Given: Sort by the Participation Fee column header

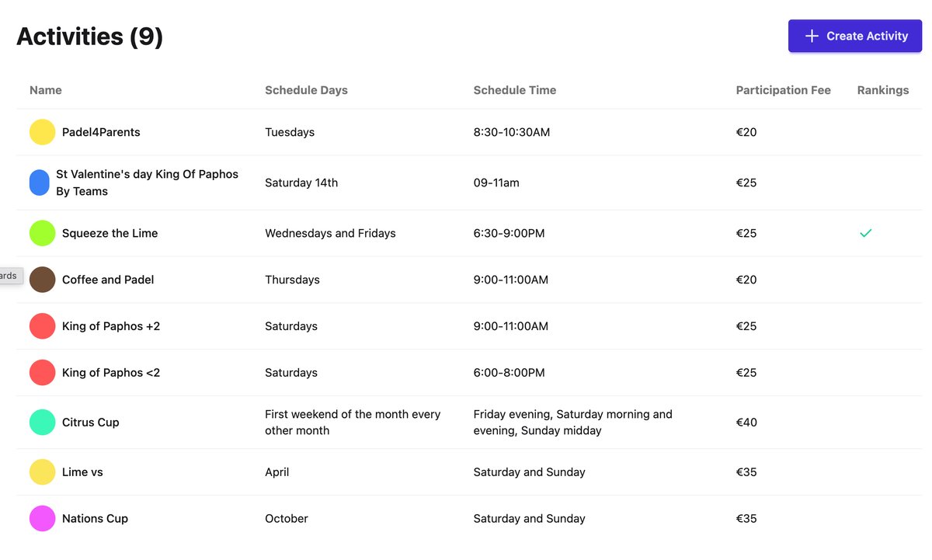Looking at the screenshot, I should (783, 90).
